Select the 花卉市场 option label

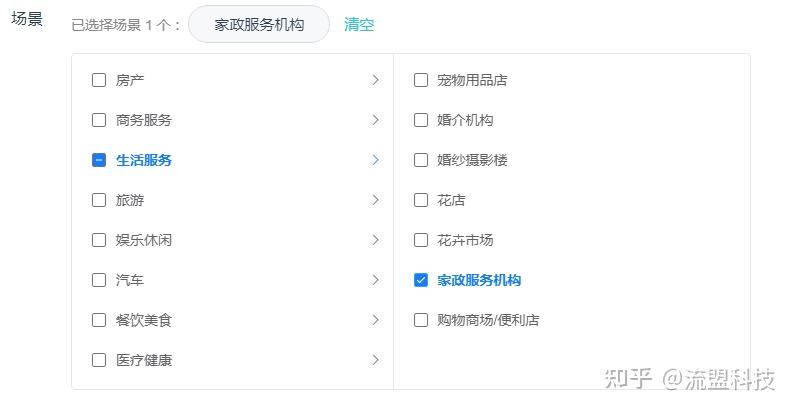pos(465,240)
